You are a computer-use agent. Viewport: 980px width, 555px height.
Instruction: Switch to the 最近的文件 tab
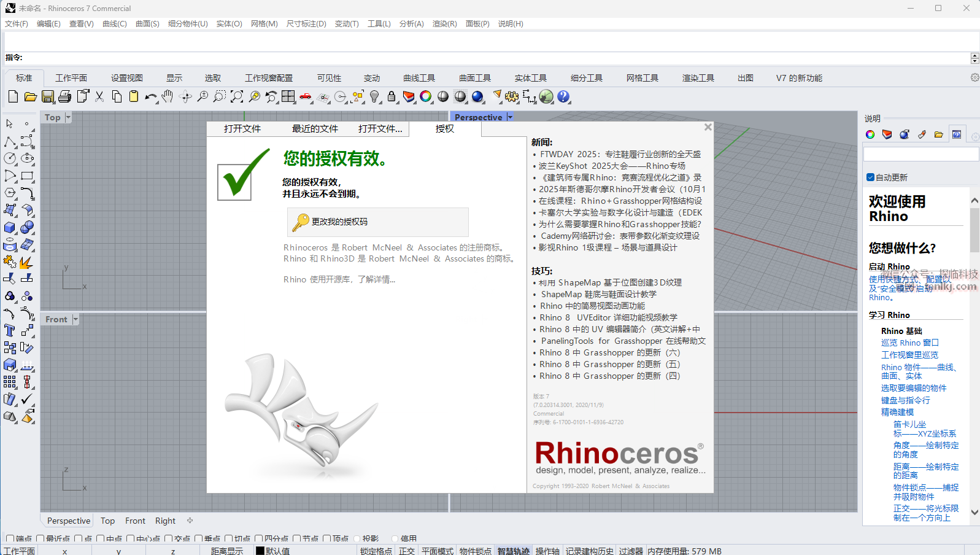[315, 129]
